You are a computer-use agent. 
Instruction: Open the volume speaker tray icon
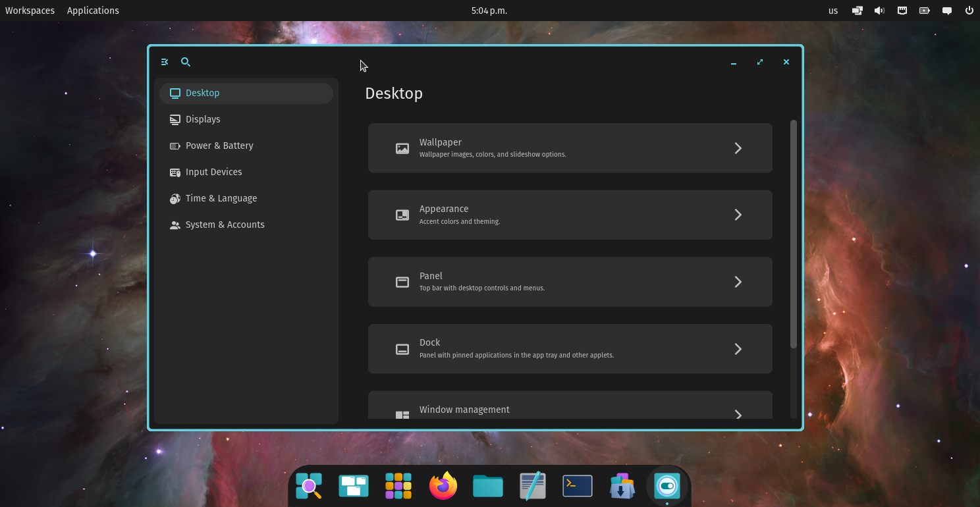pos(879,11)
